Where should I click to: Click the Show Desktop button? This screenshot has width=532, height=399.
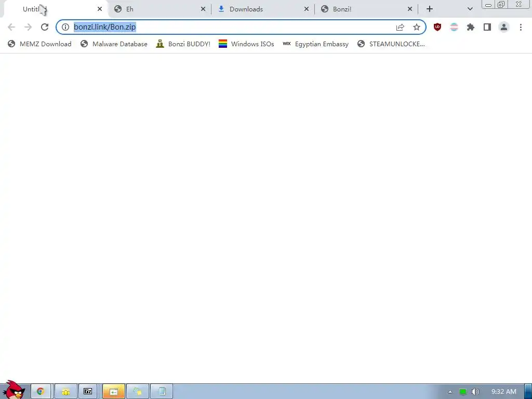528,392
